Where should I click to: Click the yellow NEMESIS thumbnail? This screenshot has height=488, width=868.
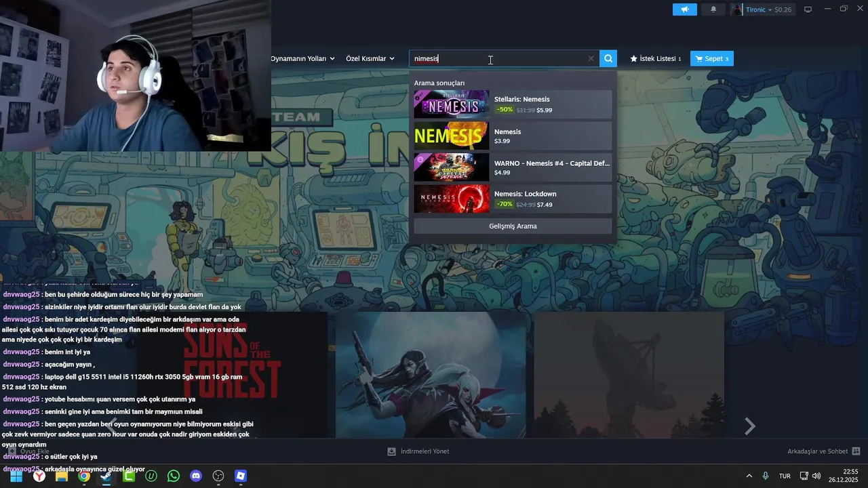click(x=452, y=136)
